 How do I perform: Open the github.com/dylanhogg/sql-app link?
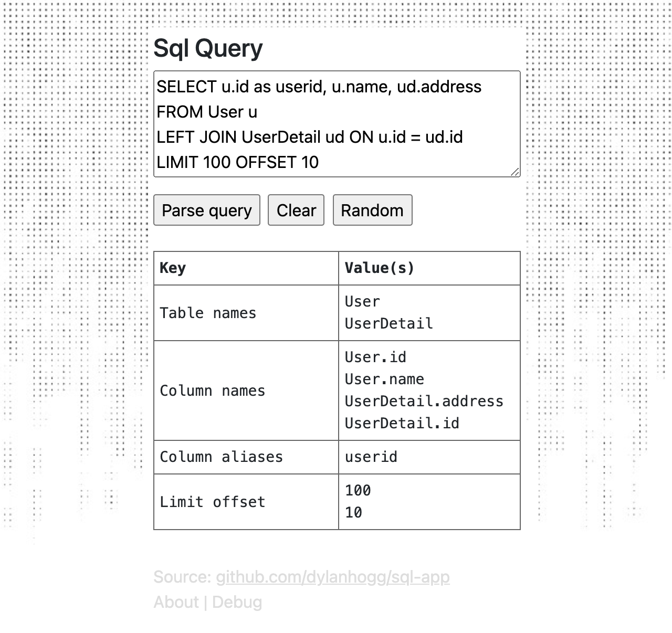[333, 577]
